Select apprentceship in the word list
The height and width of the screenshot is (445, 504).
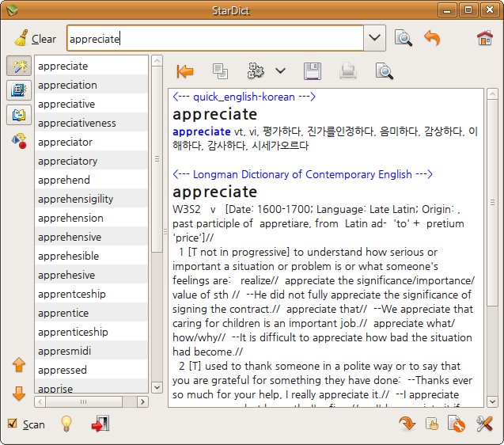[91, 294]
